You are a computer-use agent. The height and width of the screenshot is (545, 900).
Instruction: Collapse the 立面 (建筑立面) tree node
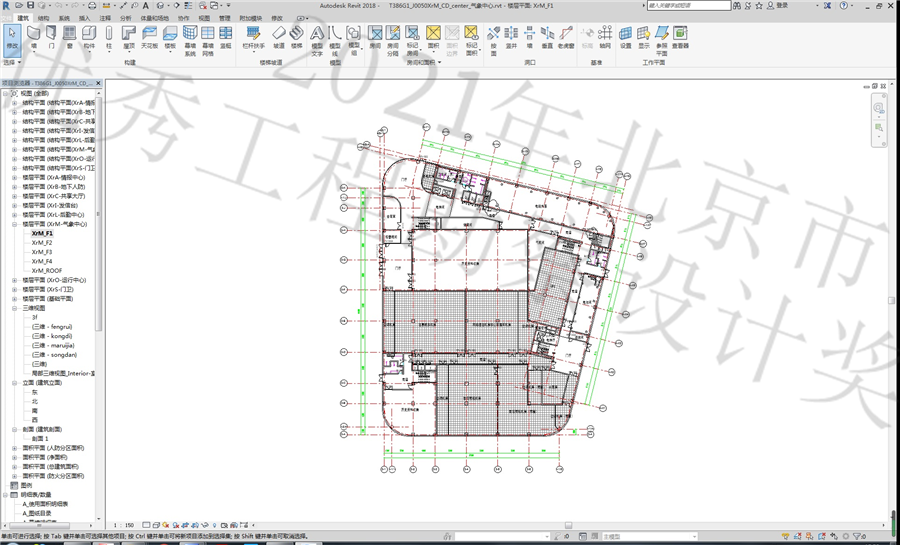(x=15, y=382)
